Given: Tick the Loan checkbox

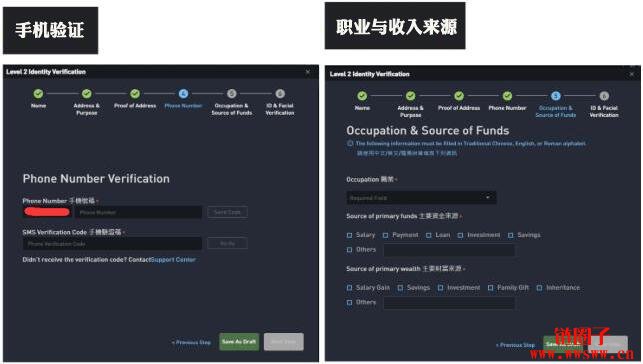Looking at the screenshot, I should (429, 235).
